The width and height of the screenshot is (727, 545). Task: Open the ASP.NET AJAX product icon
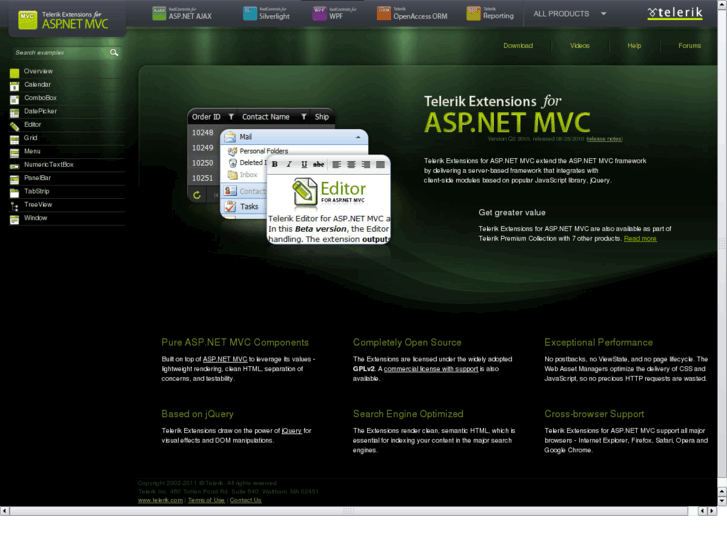coord(159,13)
